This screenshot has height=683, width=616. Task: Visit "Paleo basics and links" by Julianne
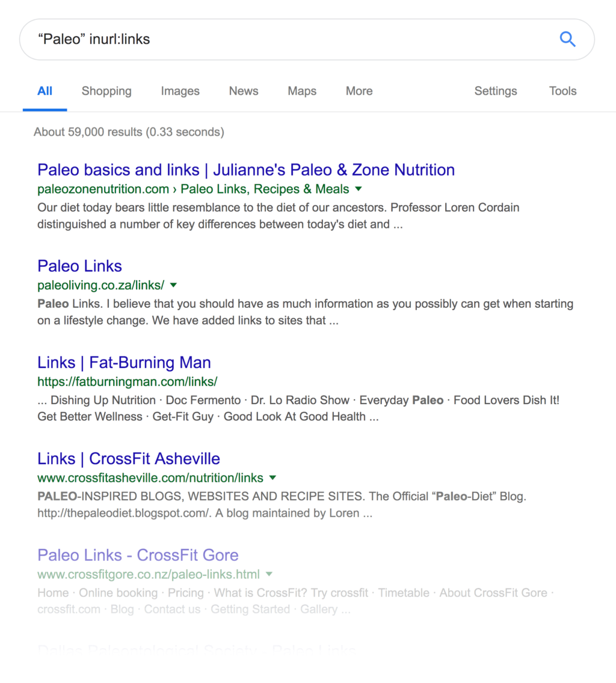click(245, 170)
